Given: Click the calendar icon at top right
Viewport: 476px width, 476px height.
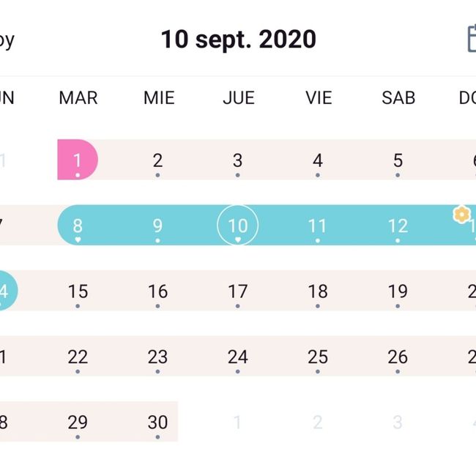Looking at the screenshot, I should click(472, 39).
